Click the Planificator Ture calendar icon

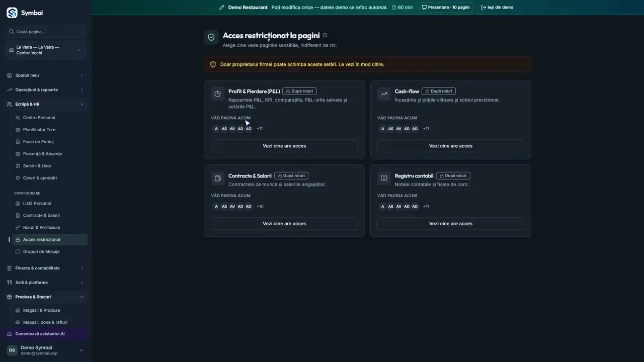(x=18, y=130)
